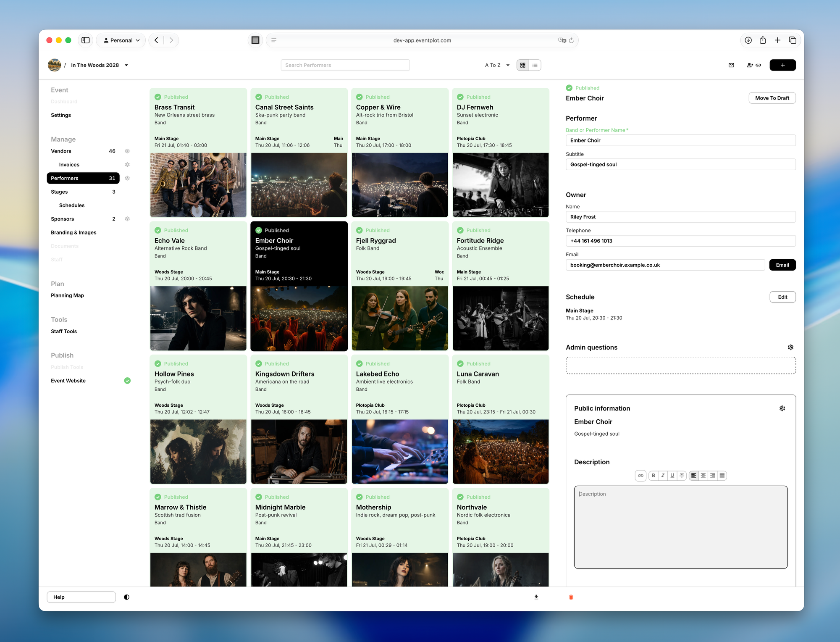The image size is (840, 642).
Task: Click the Search Performers field
Action: tap(345, 65)
